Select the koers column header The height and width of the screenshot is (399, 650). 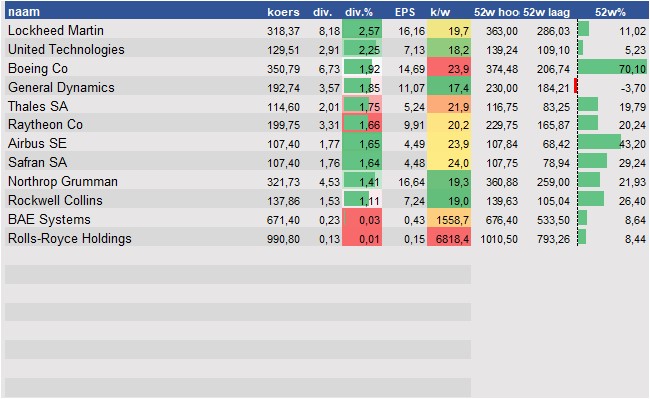(283, 12)
